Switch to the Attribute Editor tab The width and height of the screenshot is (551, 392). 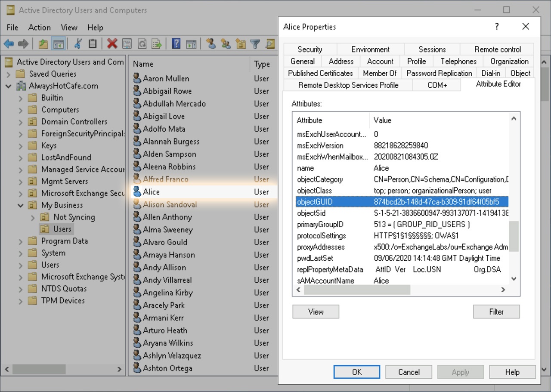tap(498, 84)
